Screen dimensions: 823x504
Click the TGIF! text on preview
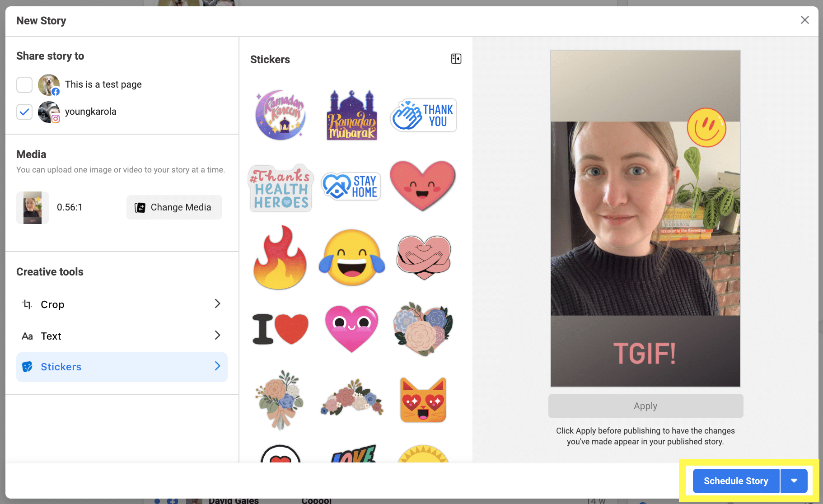645,353
